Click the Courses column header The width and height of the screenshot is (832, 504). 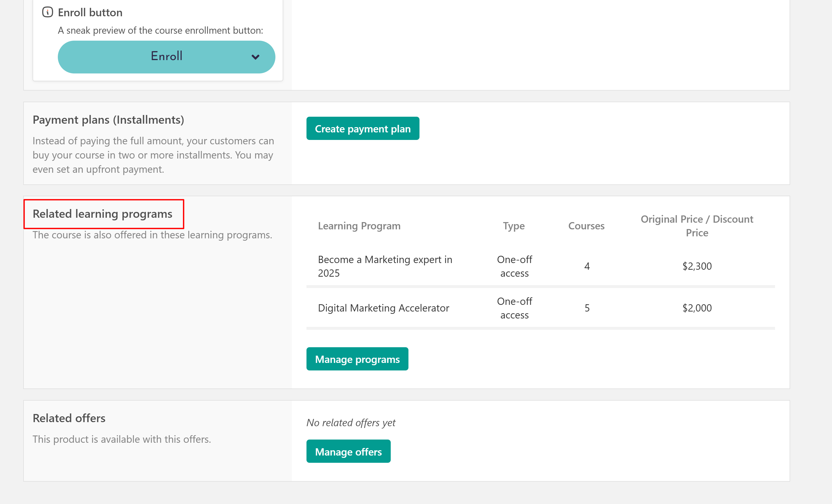pos(586,226)
